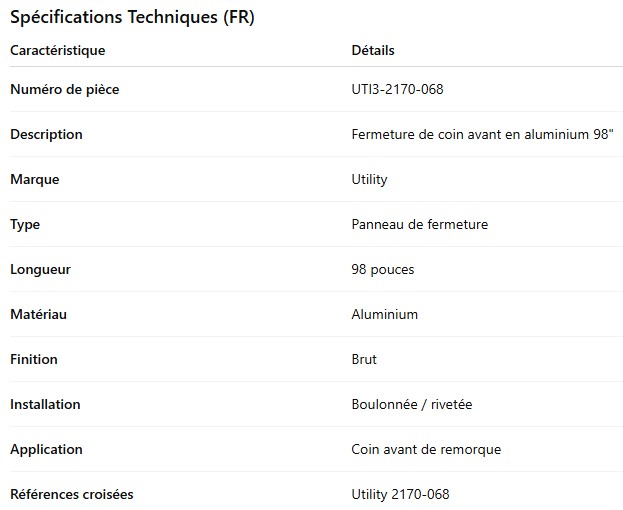623x510 pixels.
Task: Select the Numéro de pièce row label
Action: 64,89
